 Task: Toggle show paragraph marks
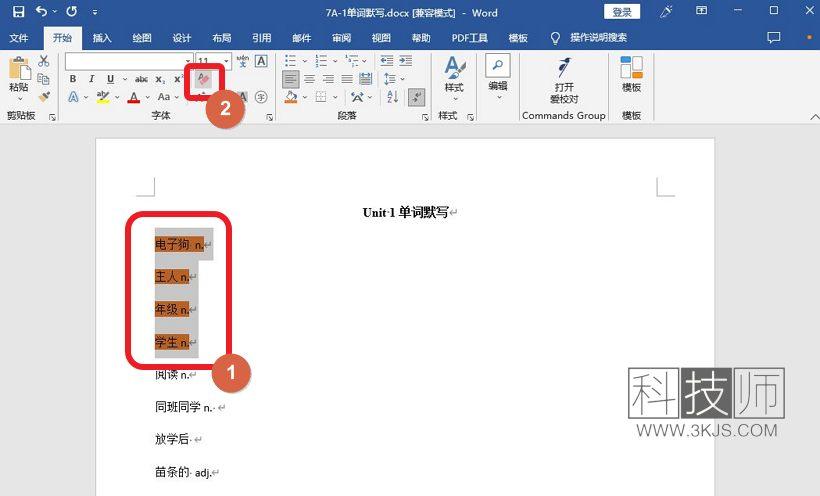tap(416, 97)
